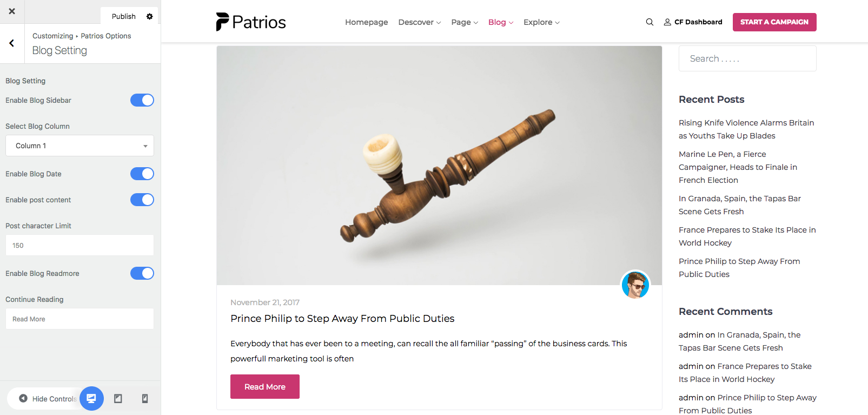Click the Post character Limit field
868x415 pixels.
point(79,245)
